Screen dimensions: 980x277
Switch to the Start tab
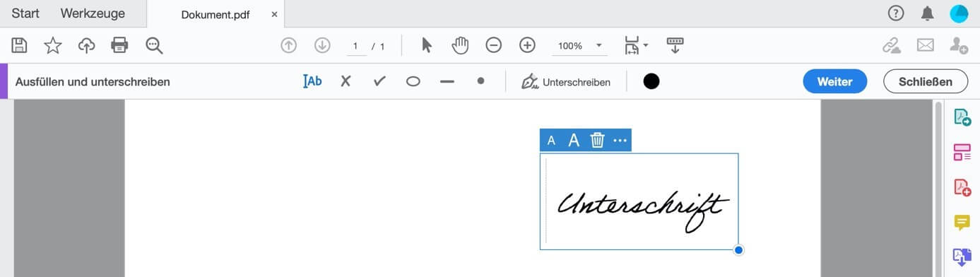pyautogui.click(x=25, y=13)
